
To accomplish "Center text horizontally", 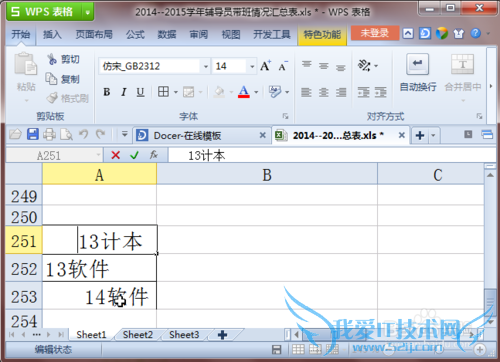I will 323,92.
